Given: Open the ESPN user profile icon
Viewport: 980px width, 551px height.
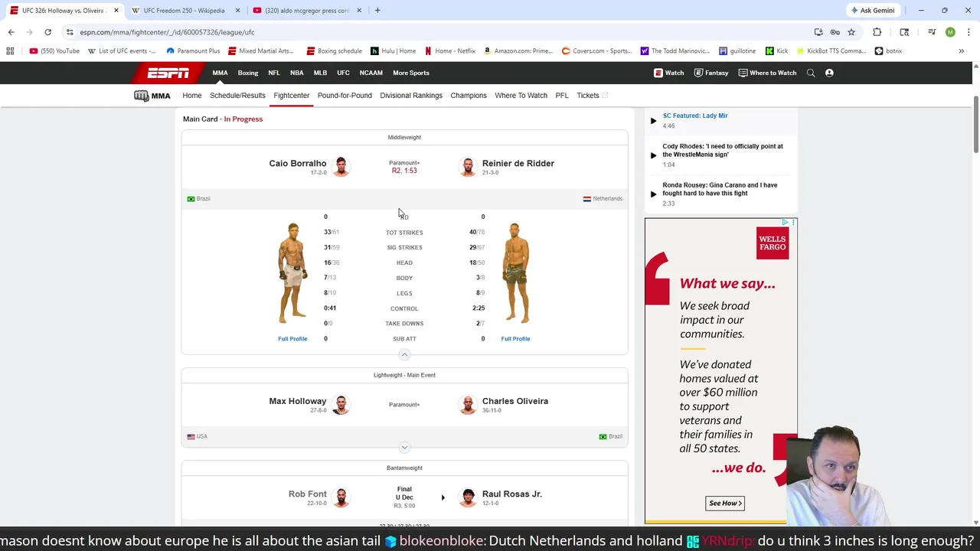Looking at the screenshot, I should click(829, 73).
